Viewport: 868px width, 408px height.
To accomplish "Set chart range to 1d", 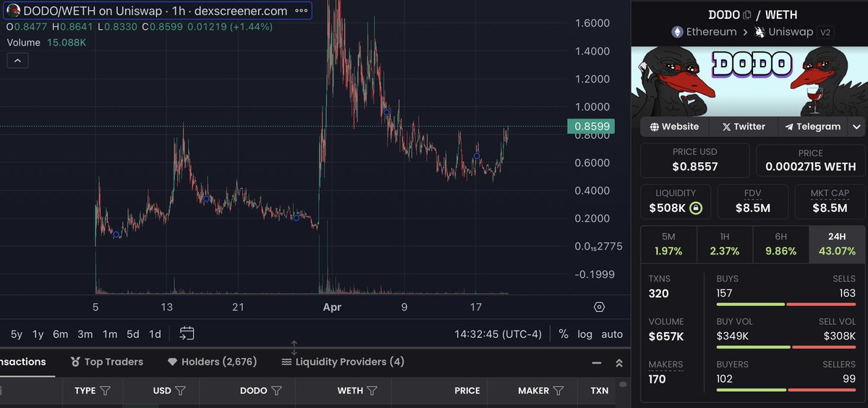I will [x=155, y=334].
